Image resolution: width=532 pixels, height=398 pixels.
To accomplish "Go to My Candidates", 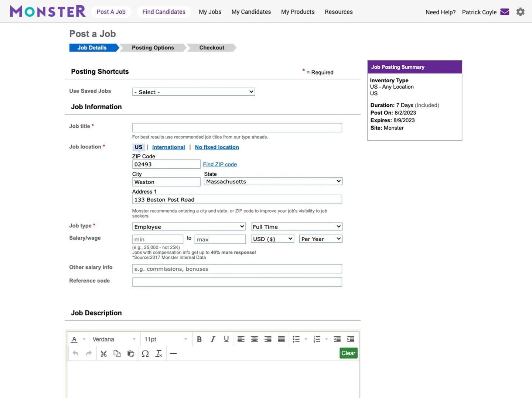I will (251, 12).
